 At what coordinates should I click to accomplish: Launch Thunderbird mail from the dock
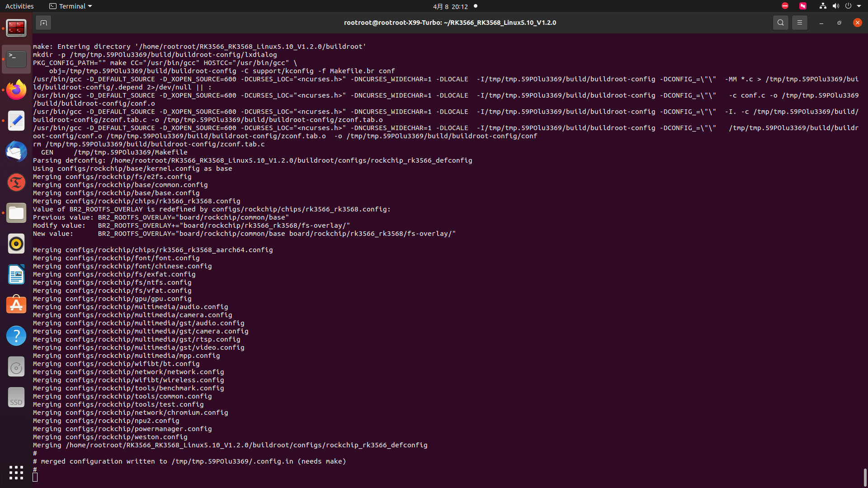click(16, 151)
